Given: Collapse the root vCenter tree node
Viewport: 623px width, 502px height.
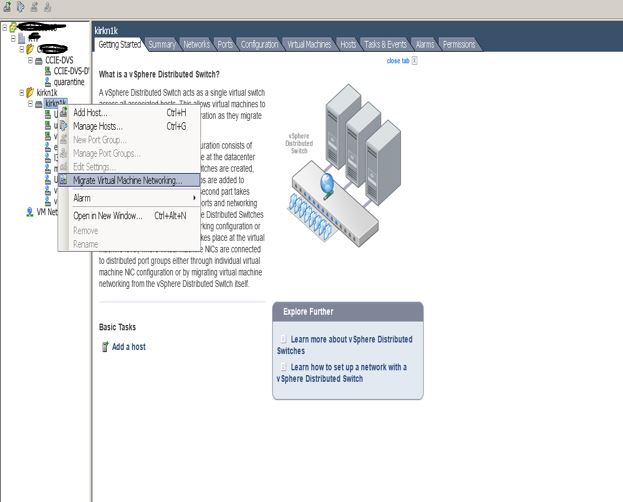Looking at the screenshot, I should coord(5,28).
